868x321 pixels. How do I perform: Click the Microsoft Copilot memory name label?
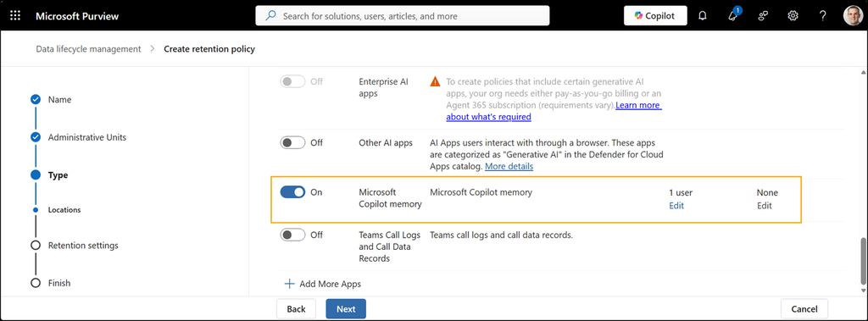click(x=390, y=198)
